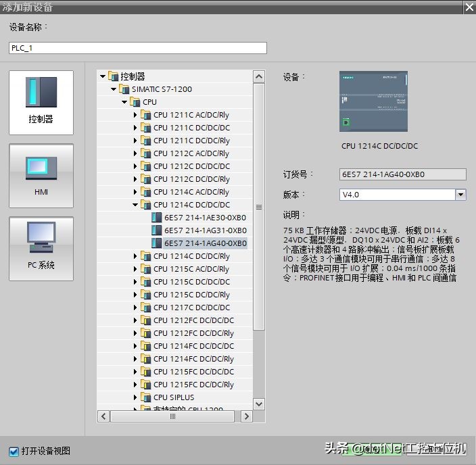Select CPU 1212FC DC/DC/Rly entry
476x465 pixels.
click(x=193, y=333)
